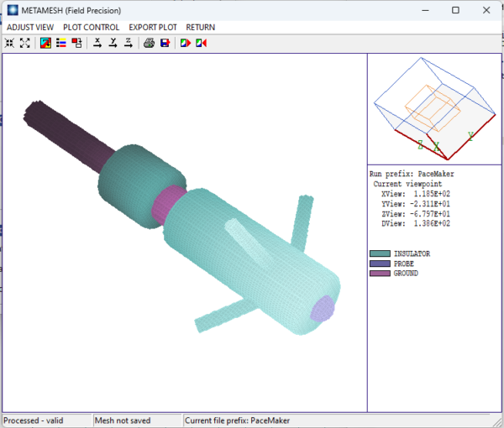Click the INSULATOR legend color swatch
This screenshot has width=504, height=428.
(x=380, y=253)
